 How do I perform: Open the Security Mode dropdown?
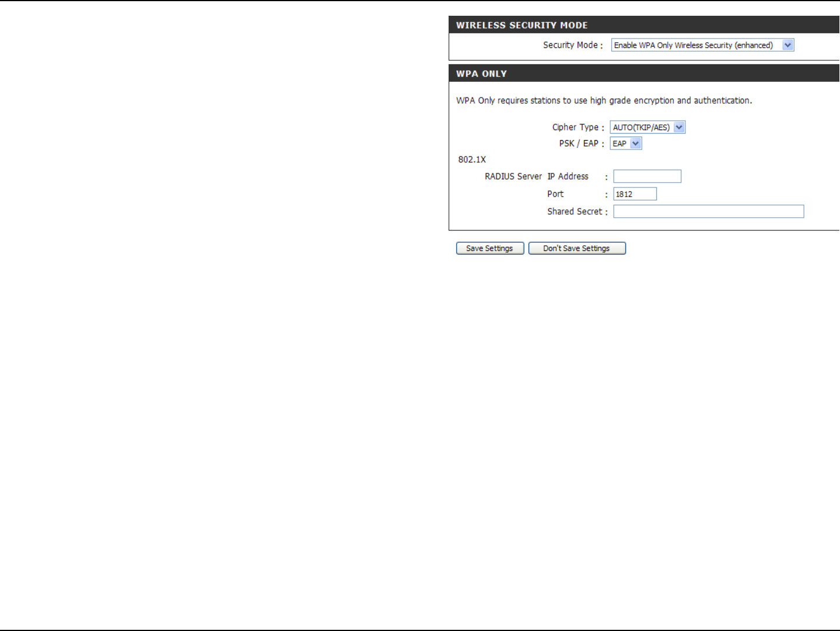(702, 45)
